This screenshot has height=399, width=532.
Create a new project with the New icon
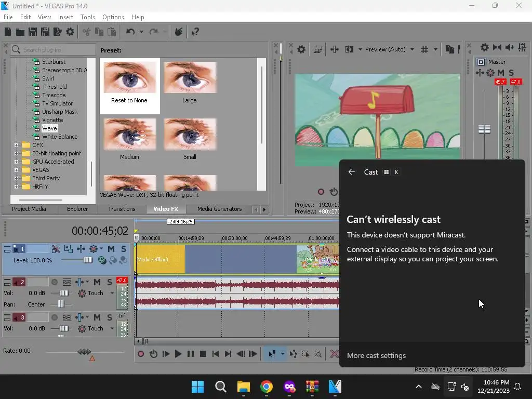click(x=8, y=32)
